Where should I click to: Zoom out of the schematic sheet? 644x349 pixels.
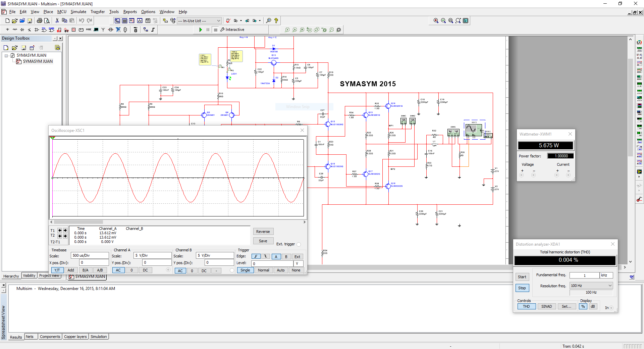443,20
